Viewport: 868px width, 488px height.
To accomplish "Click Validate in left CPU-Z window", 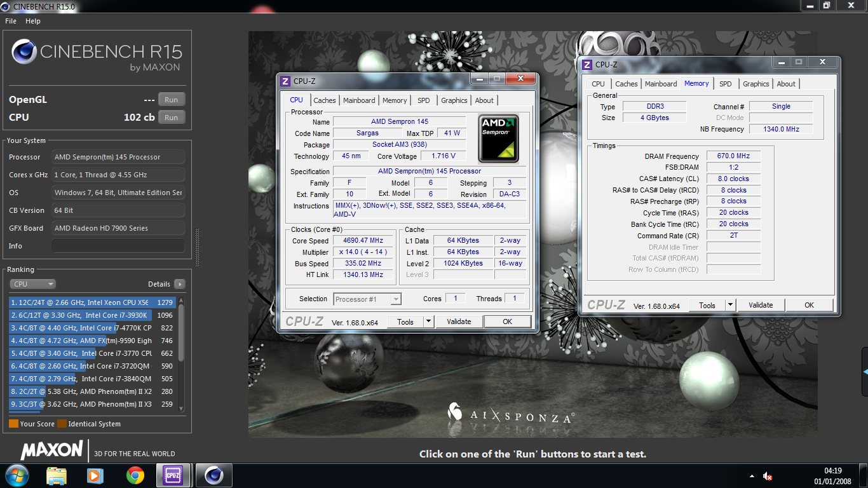I will (459, 322).
